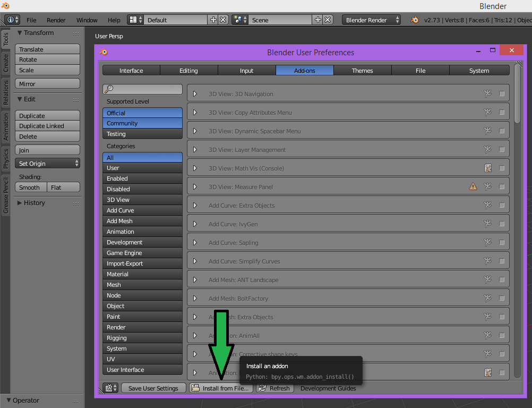Open the Grease Pencil tool shelf tab
Image resolution: width=532 pixels, height=408 pixels.
click(x=5, y=195)
